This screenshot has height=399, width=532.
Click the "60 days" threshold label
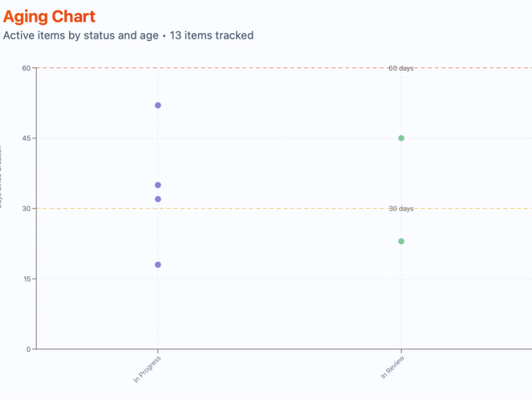coord(401,68)
